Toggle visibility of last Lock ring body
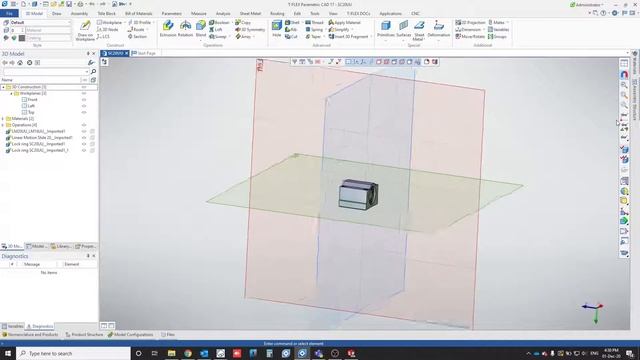Viewport: 640px width, 360px height. pyautogui.click(x=84, y=150)
